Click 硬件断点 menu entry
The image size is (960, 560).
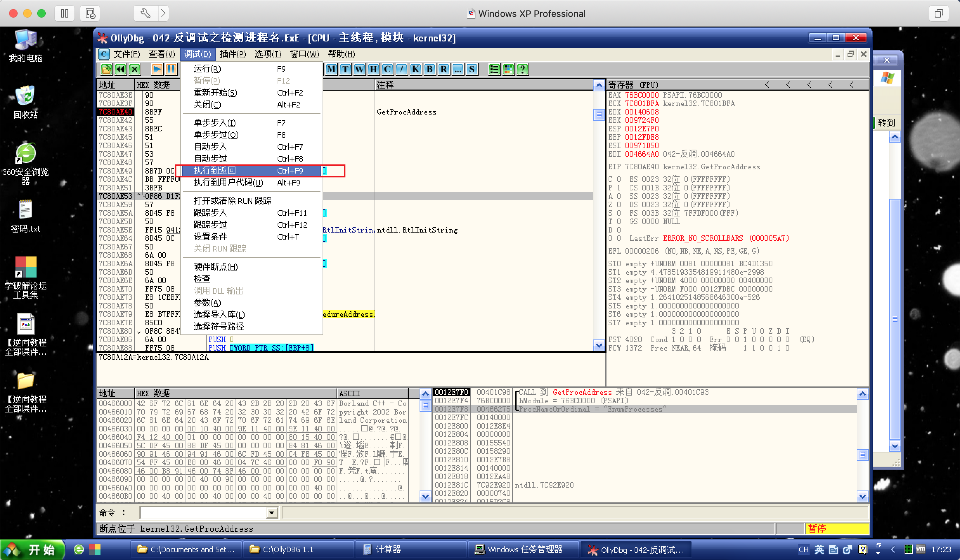click(x=216, y=267)
